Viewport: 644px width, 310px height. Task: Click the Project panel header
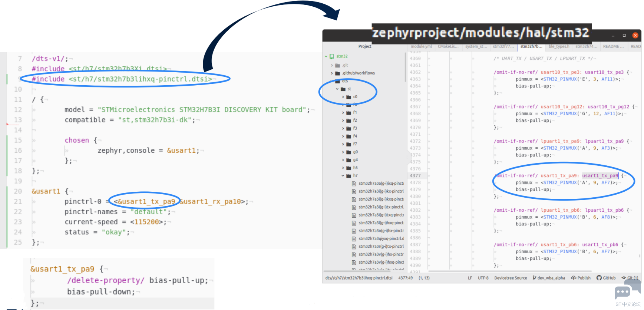click(365, 46)
